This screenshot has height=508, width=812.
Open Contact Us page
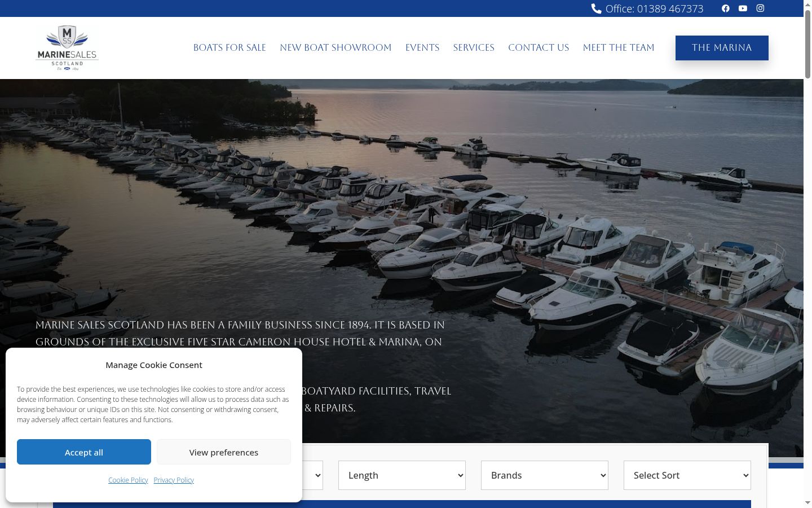[x=539, y=47]
